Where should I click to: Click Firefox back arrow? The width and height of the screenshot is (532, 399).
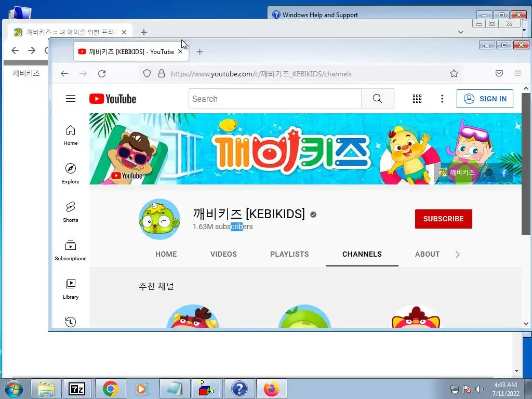tap(64, 74)
